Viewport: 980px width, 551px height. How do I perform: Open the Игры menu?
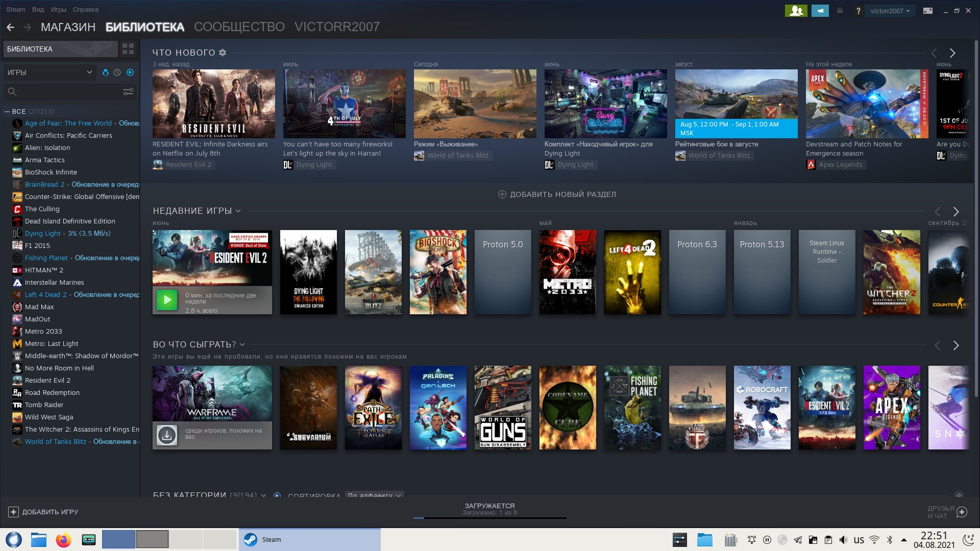pos(59,10)
